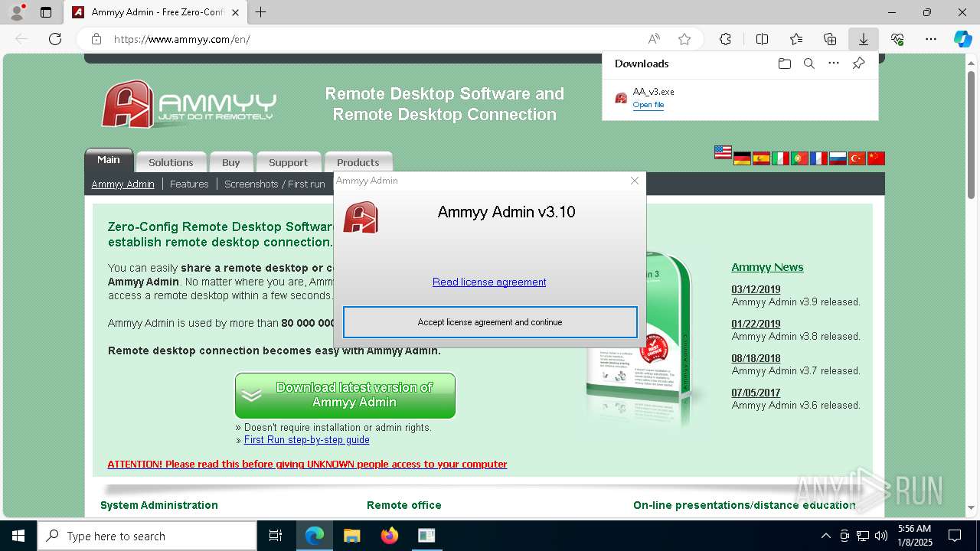Open the notification center icon
Viewport: 980px width, 551px height.
(955, 536)
